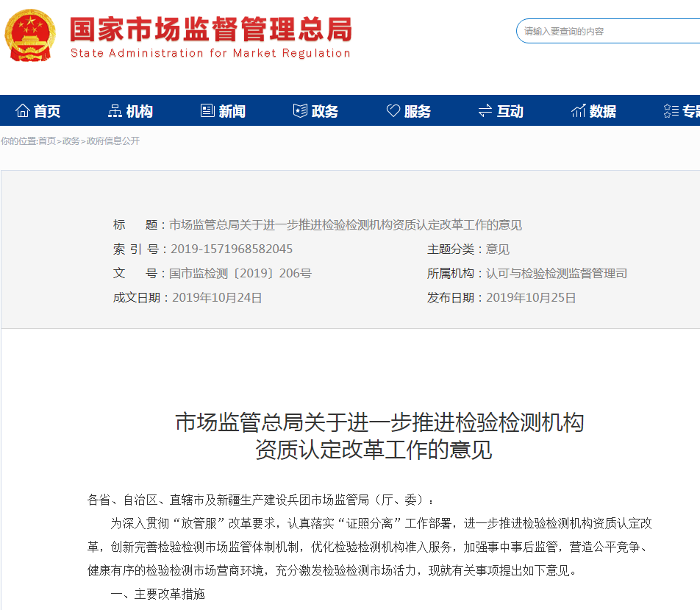Click the 国家市场监督管理总局 site title
The width and height of the screenshot is (700, 610).
pyautogui.click(x=210, y=29)
